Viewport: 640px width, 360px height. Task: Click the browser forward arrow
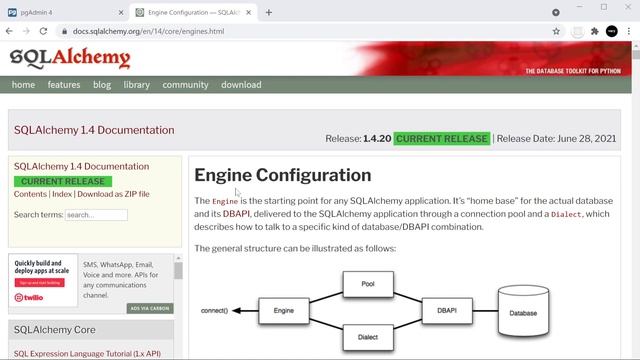(x=26, y=31)
